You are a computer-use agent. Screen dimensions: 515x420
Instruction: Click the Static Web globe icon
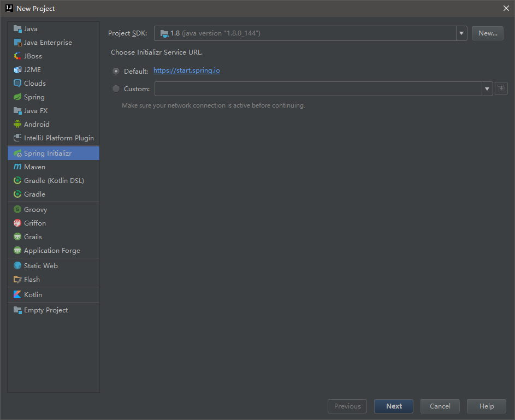click(17, 265)
